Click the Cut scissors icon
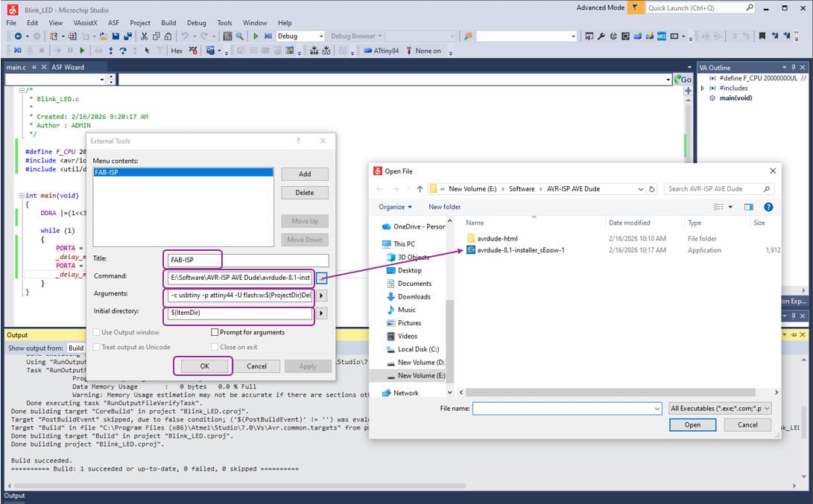This screenshot has height=504, width=813. click(144, 36)
